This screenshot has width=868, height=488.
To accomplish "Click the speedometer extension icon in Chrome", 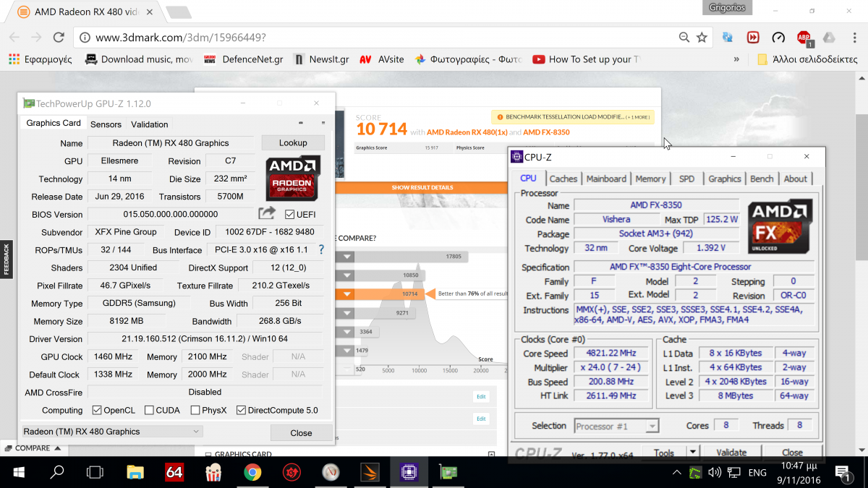I will 778,38.
